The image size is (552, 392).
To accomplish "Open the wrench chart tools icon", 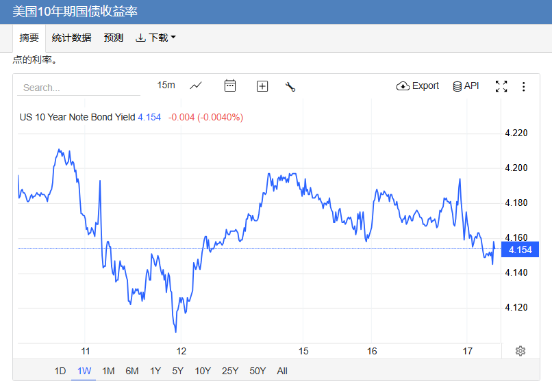I will [290, 86].
